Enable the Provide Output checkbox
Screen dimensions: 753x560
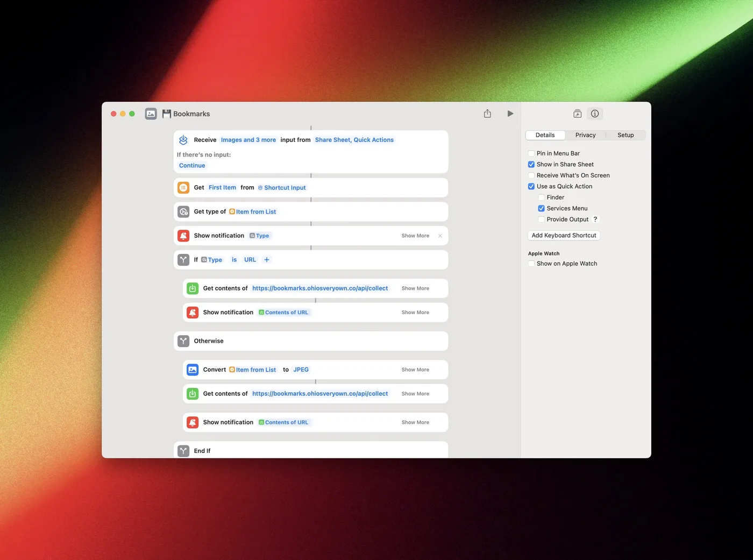click(x=542, y=219)
